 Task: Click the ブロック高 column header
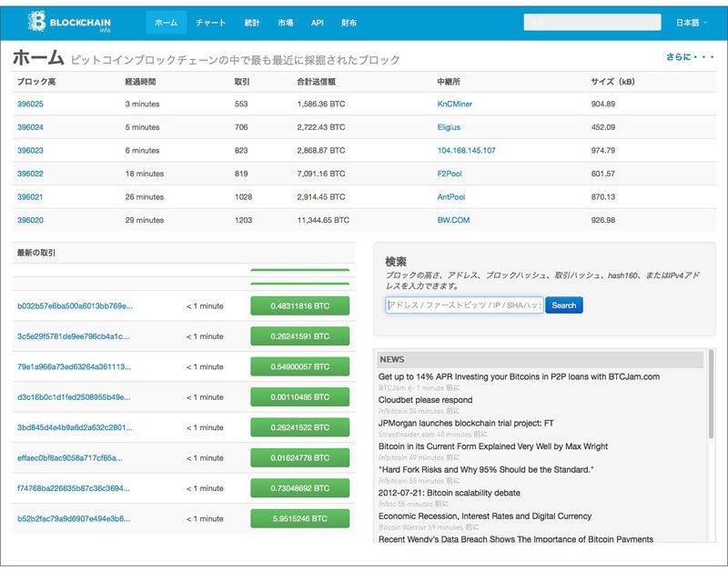pyautogui.click(x=36, y=82)
